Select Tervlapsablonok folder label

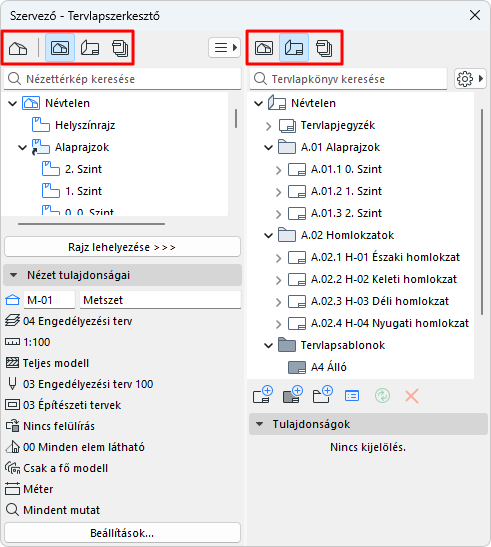[x=343, y=345]
